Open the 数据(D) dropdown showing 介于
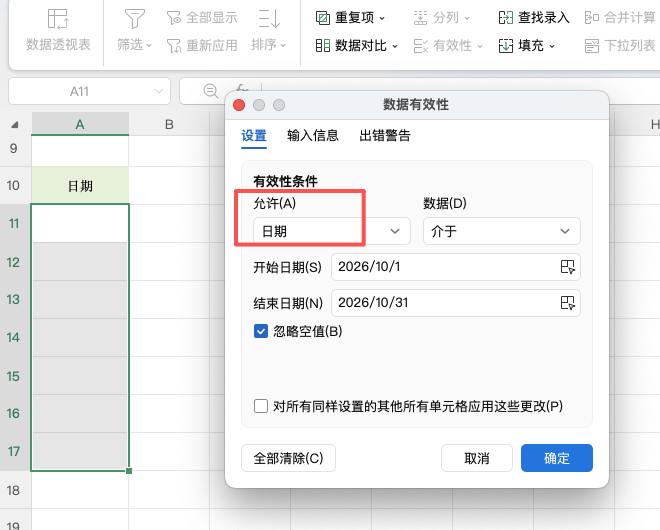Viewport: 660px width, 530px height. coord(502,231)
